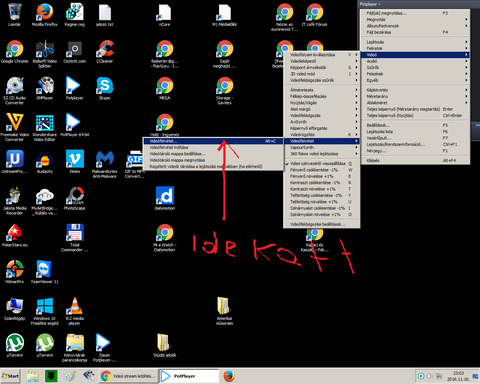Open Firefox from the taskbar
Screen dimensions: 480x384
tap(229, 376)
